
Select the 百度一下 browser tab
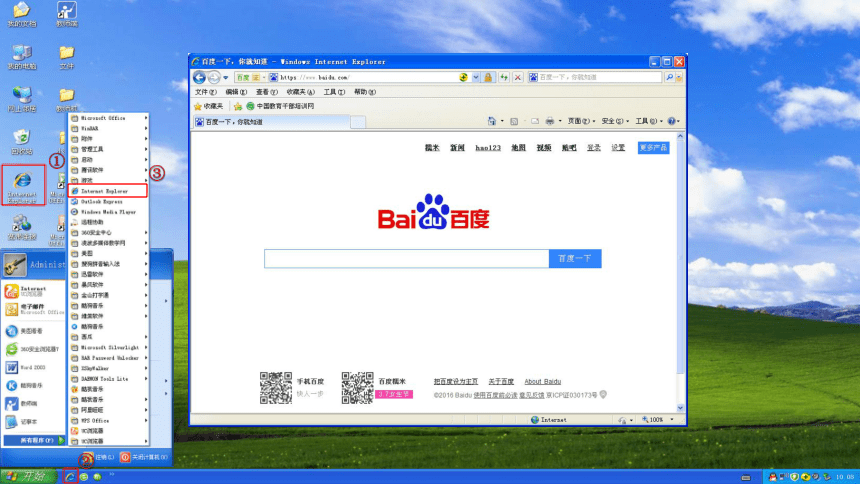pyautogui.click(x=271, y=122)
